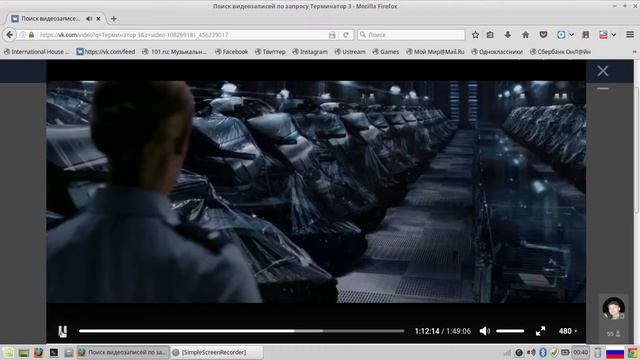Screen dimensions: 640x360
Task: Adjust the video volume slider
Action: click(x=510, y=331)
